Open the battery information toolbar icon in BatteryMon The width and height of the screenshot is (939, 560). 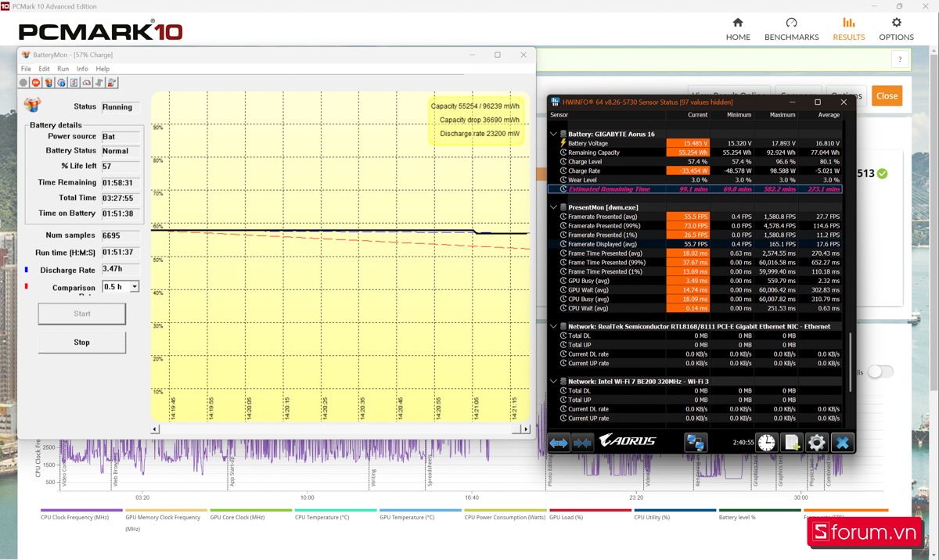[49, 82]
